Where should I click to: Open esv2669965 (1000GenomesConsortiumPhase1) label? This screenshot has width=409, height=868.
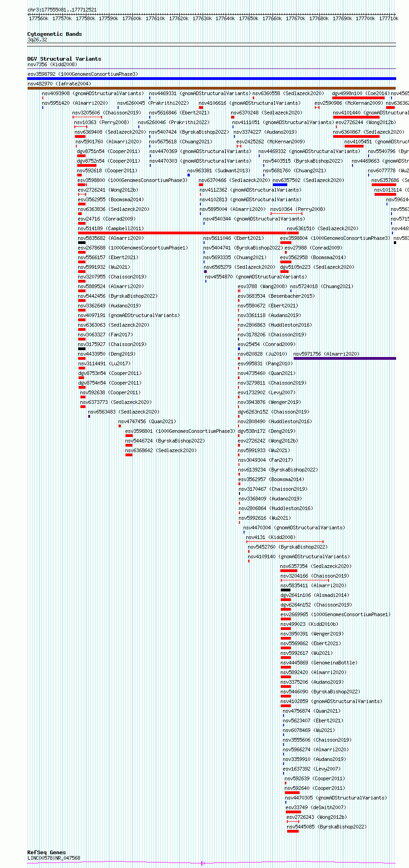(x=335, y=614)
